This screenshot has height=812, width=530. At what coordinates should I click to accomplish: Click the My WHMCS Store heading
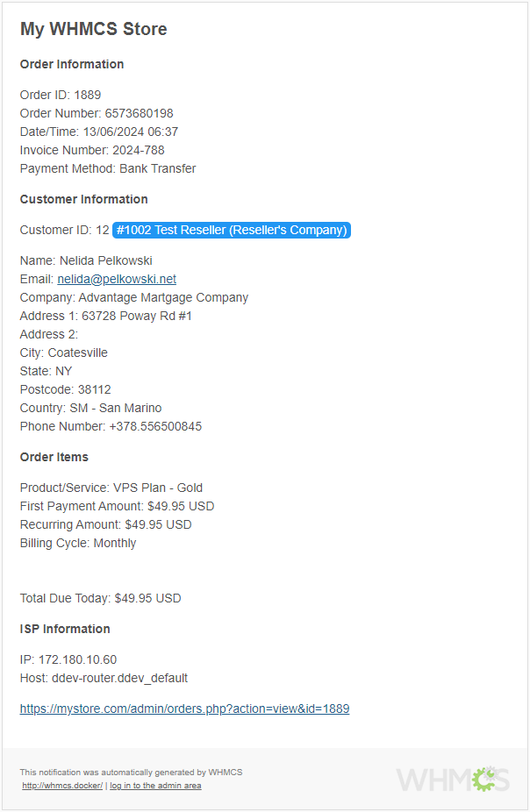[93, 29]
